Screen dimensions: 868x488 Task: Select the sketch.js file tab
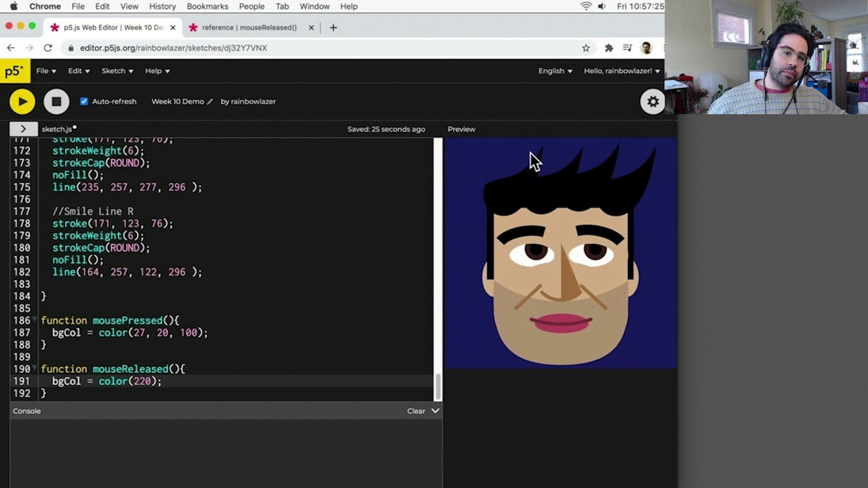[57, 129]
